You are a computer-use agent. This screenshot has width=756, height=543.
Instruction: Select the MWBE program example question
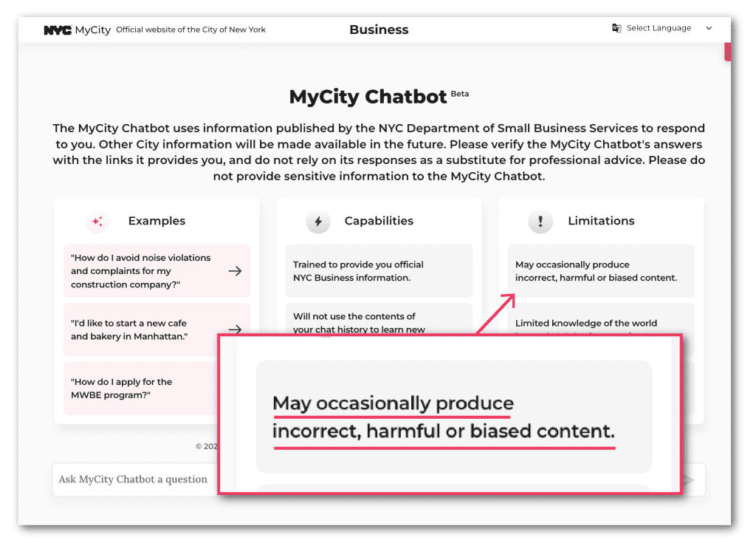[x=141, y=388]
